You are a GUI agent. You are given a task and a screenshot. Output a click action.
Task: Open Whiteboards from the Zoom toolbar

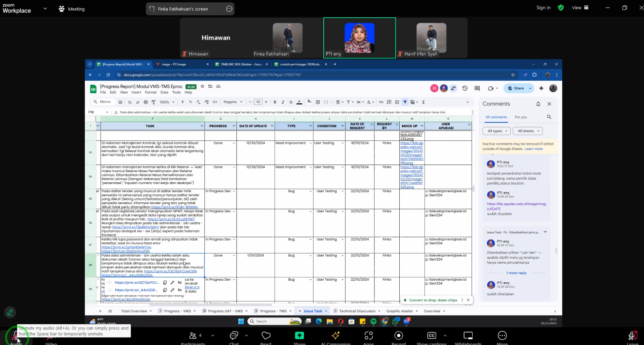(x=468, y=336)
